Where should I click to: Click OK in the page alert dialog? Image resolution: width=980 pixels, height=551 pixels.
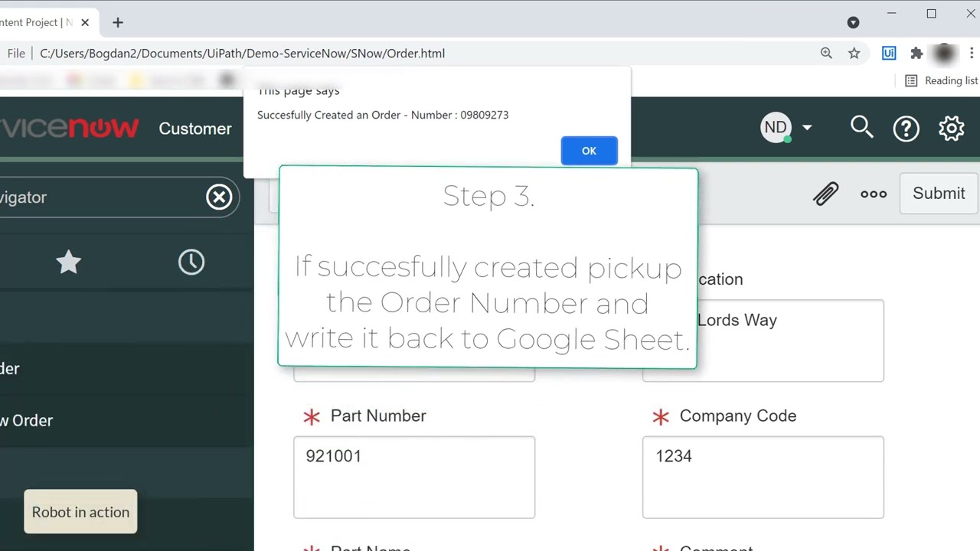pyautogui.click(x=589, y=151)
